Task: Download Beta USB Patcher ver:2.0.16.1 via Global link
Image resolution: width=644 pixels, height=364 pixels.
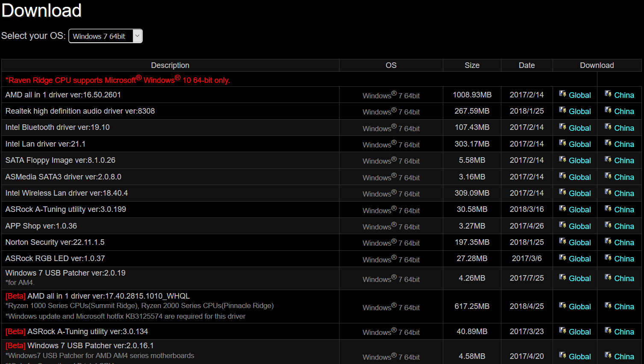Action: tap(580, 357)
